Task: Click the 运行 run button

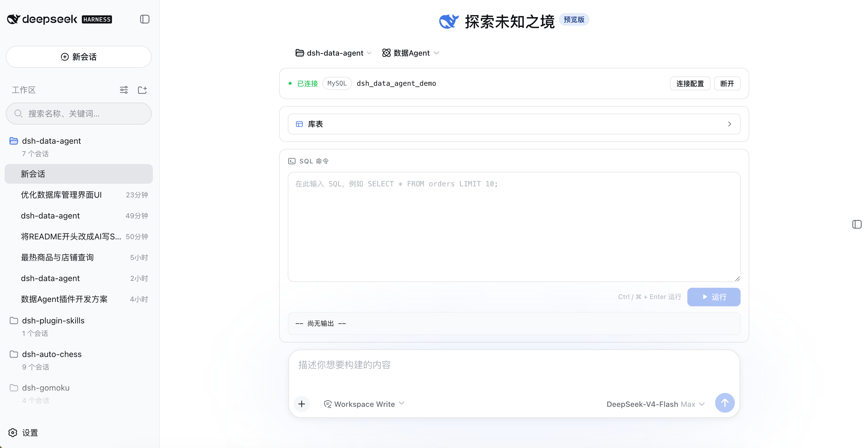Action: [714, 297]
